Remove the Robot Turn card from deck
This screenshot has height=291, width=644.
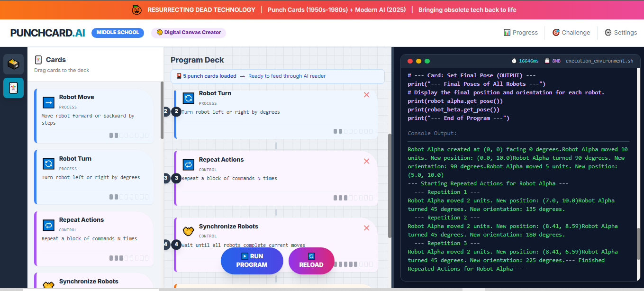tap(366, 95)
